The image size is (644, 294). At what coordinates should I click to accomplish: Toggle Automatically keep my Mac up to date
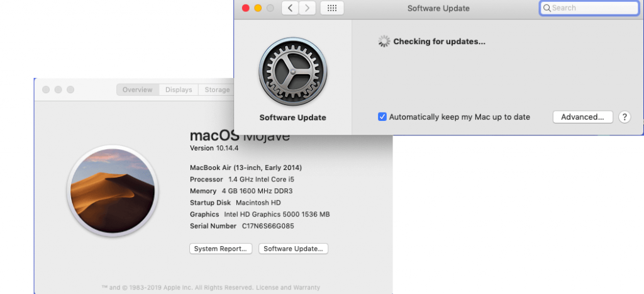[x=382, y=116]
